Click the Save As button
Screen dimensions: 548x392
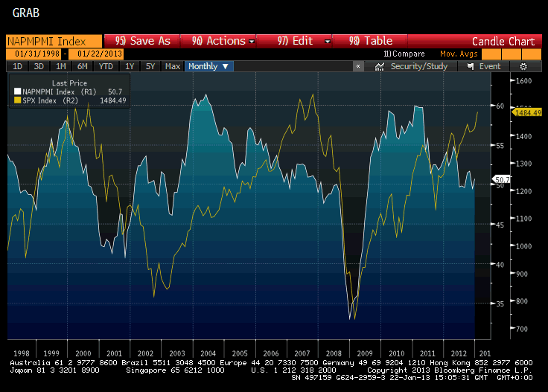143,41
